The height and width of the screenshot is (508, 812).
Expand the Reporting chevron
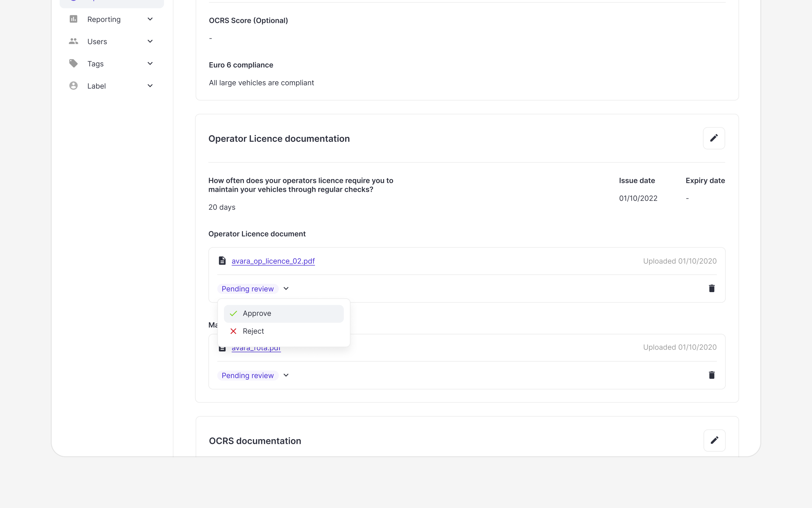pyautogui.click(x=150, y=19)
